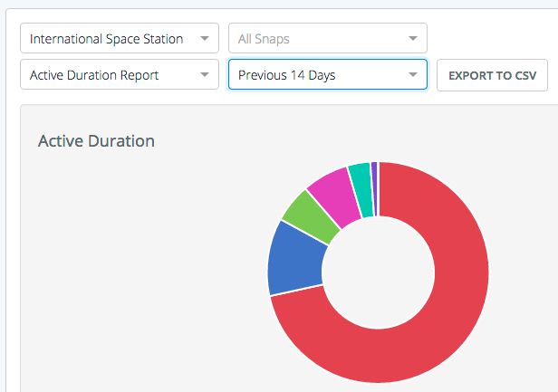Select the teal donut chart segment
This screenshot has width=558, height=392.
(361, 189)
